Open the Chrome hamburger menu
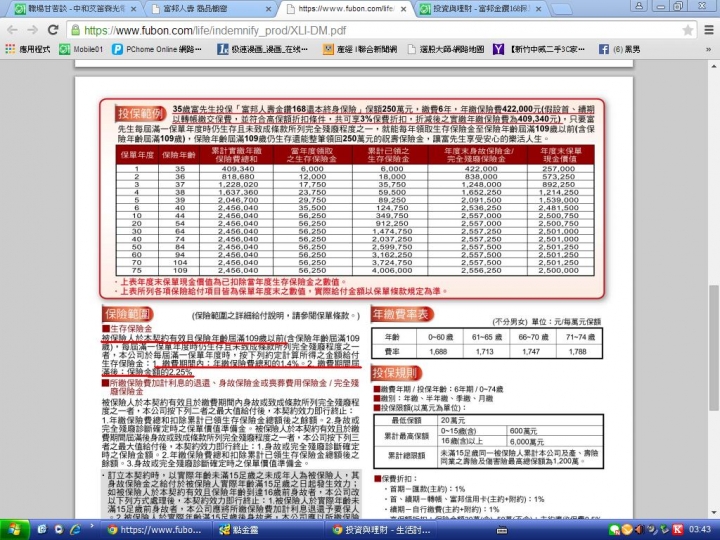Viewport: 720px width, 540px height. point(709,30)
